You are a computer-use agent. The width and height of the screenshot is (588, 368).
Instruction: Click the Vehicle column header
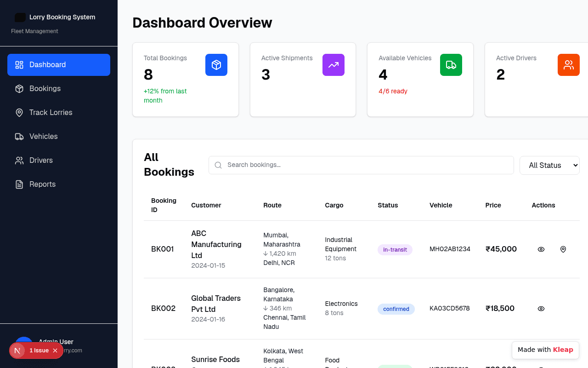(x=441, y=206)
